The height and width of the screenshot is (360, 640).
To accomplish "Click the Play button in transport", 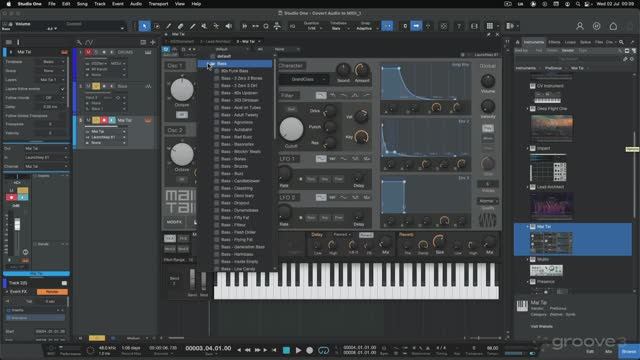I will pyautogui.click(x=298, y=350).
